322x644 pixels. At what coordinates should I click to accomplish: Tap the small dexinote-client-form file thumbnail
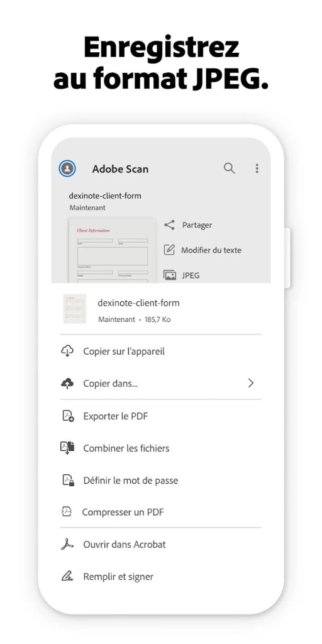coord(75,309)
